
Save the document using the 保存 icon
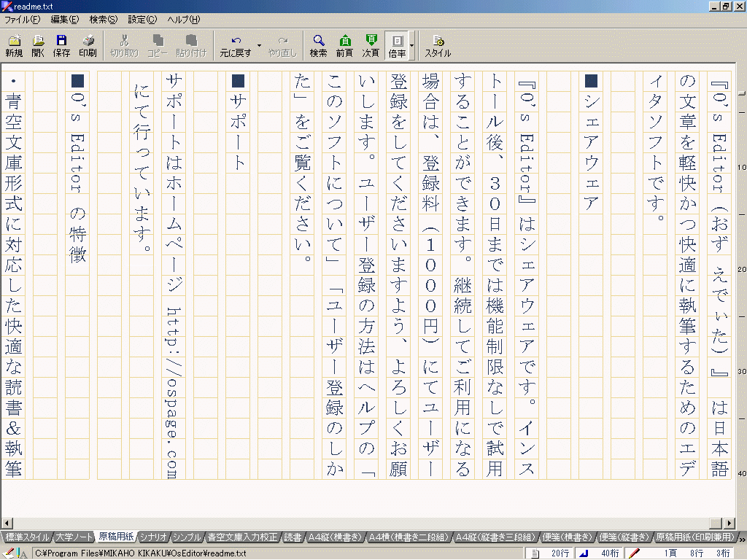pos(62,45)
